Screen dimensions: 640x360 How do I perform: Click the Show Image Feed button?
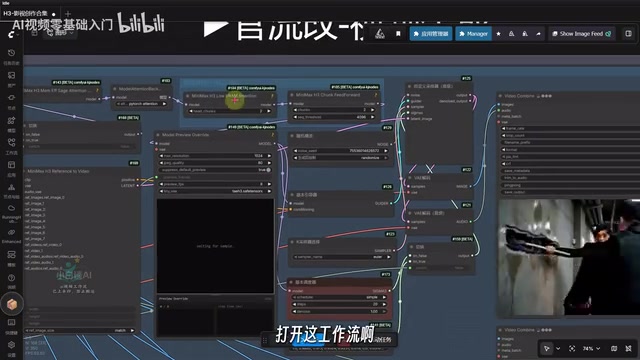(x=582, y=34)
